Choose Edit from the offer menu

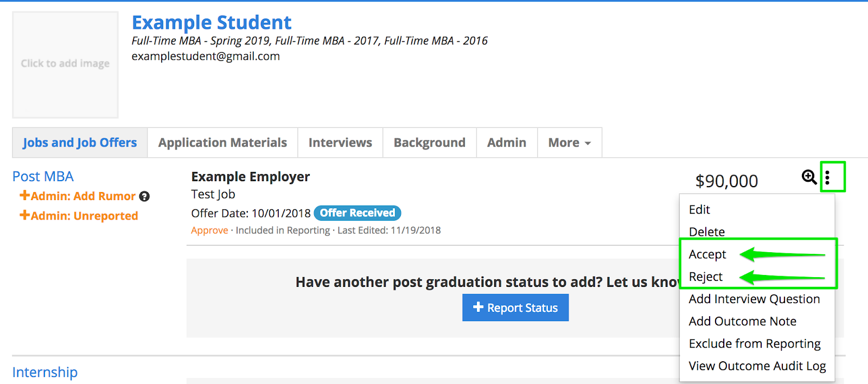click(699, 209)
